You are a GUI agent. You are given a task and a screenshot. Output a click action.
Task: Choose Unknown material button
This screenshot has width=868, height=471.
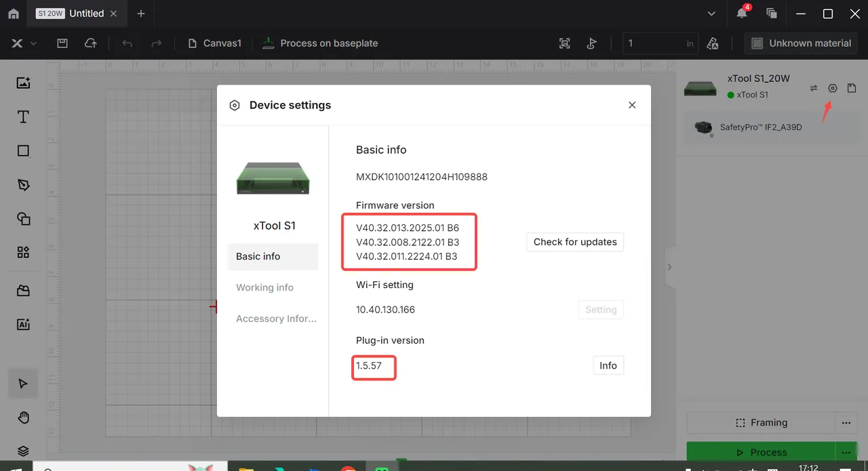pyautogui.click(x=802, y=43)
